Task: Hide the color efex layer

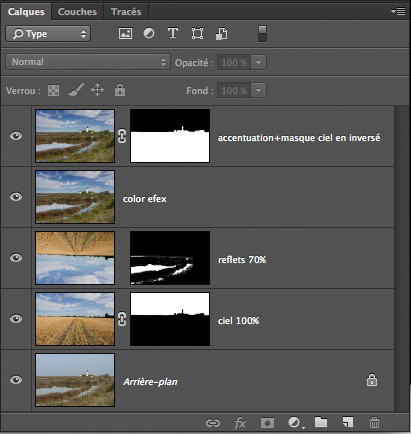Action: tap(16, 197)
